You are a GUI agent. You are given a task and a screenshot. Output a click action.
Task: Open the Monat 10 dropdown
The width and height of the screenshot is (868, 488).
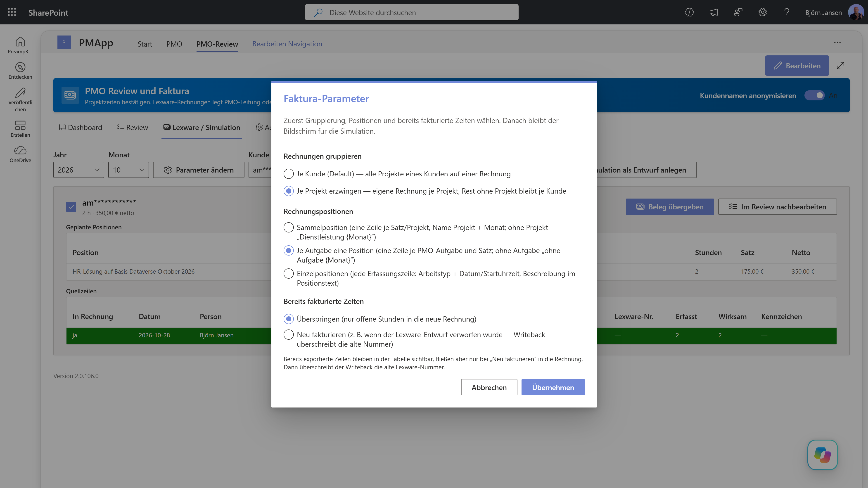(128, 170)
